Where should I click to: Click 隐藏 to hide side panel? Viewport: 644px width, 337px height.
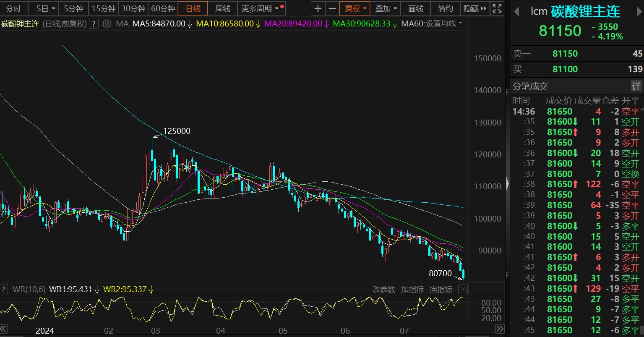[475, 8]
